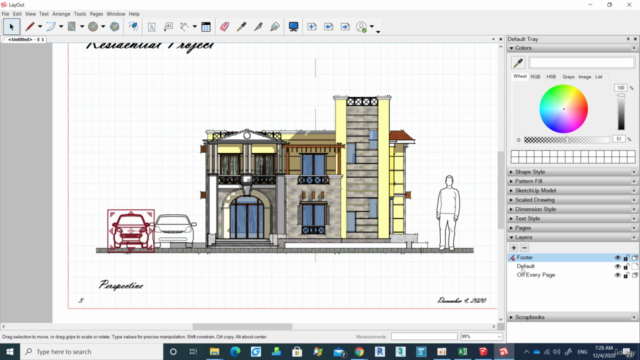Start presentation with monitor icon
Screen dimensions: 640x360
(293, 27)
